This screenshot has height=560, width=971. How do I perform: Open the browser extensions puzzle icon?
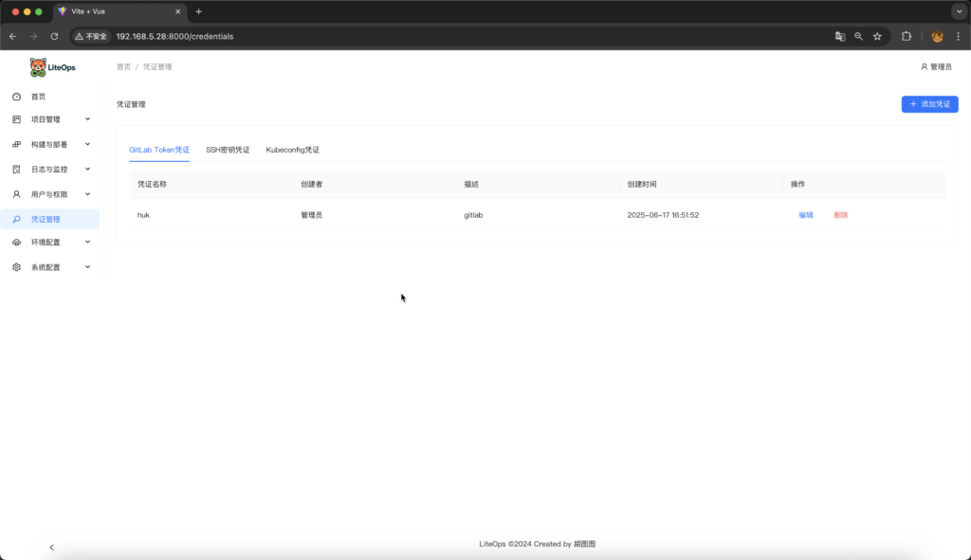907,36
